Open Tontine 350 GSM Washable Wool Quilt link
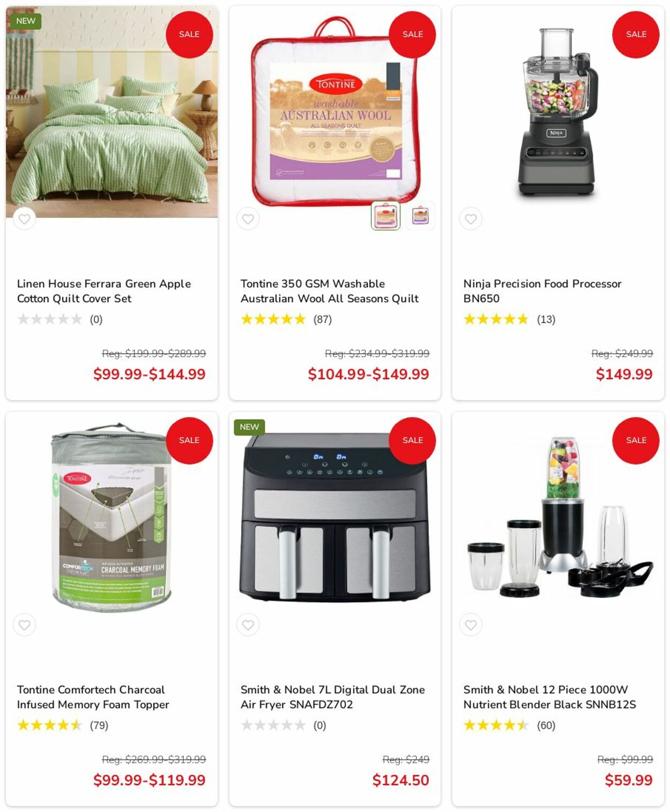 pyautogui.click(x=330, y=291)
